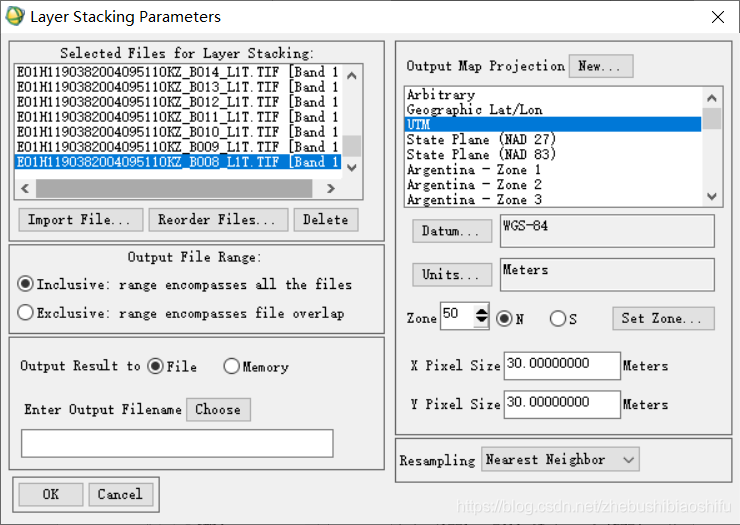
Task: Select State Plane (NAD 27) projection
Action: coord(553,140)
